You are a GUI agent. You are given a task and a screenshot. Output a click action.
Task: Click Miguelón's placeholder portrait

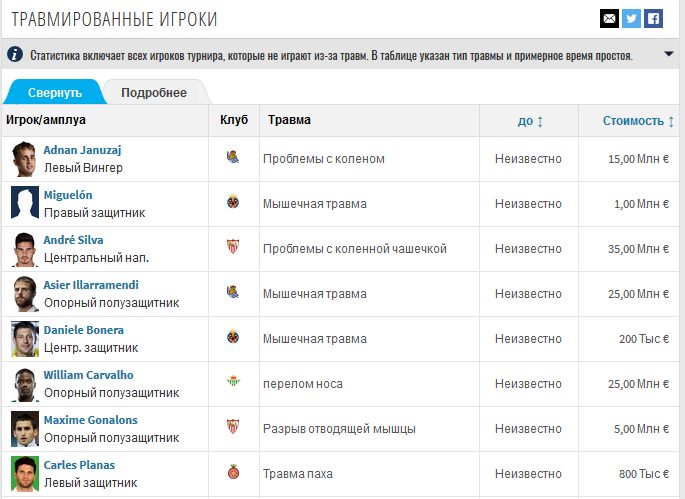tap(25, 203)
